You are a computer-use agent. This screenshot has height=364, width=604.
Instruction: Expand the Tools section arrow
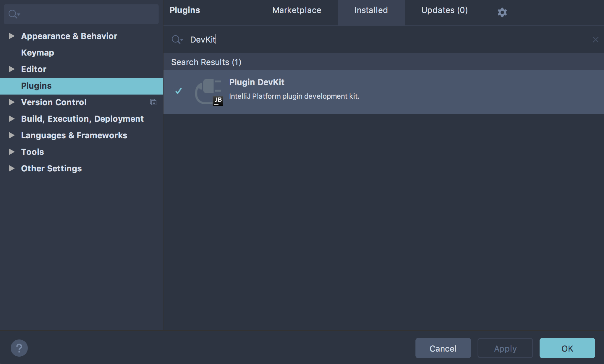(12, 152)
